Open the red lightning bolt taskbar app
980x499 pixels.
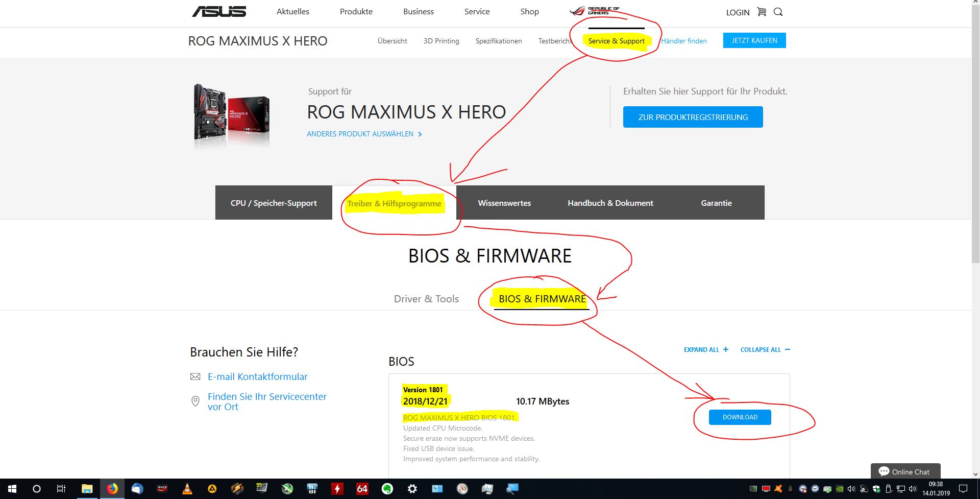337,489
